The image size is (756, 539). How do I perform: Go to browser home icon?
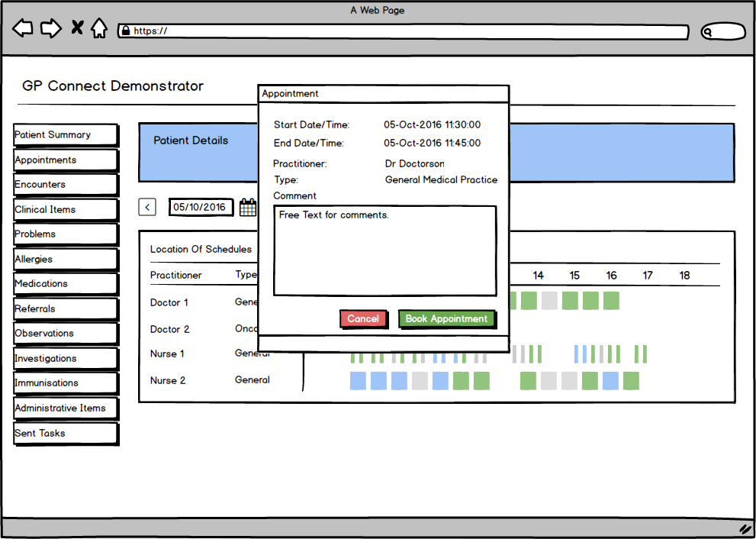pyautogui.click(x=99, y=29)
